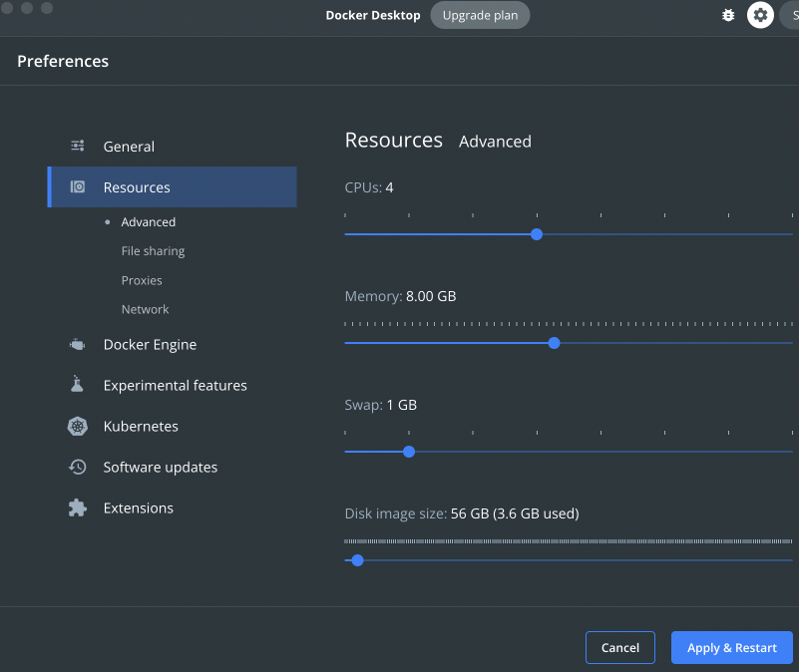Click the Disk image size slider handle

[x=358, y=560]
